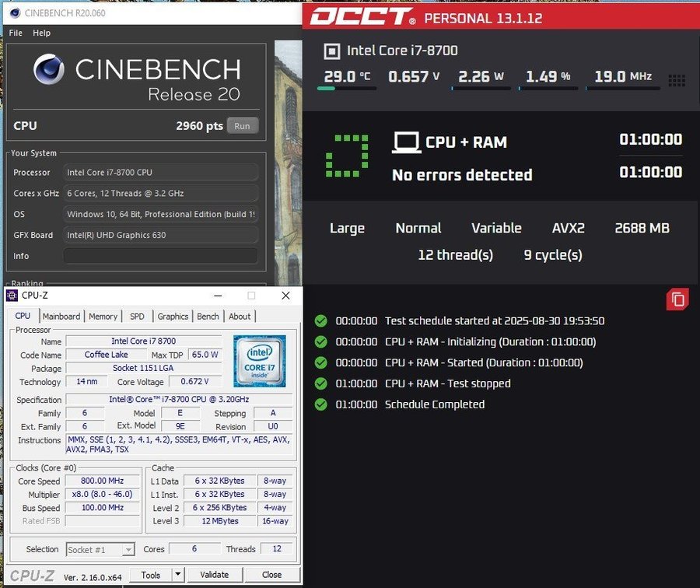Run the Cinebench CPU test
The height and width of the screenshot is (588, 700).
(243, 126)
